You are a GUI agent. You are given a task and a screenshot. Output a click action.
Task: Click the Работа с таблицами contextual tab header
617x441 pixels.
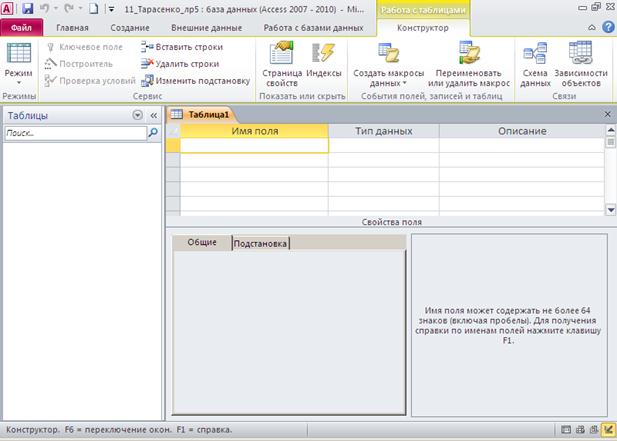point(423,10)
